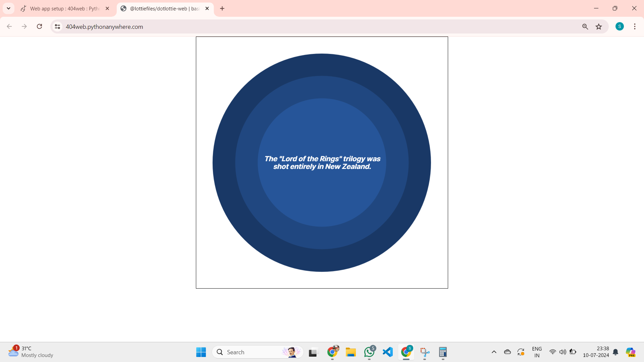644x362 pixels.
Task: Click the taskbar Search box
Action: point(258,352)
